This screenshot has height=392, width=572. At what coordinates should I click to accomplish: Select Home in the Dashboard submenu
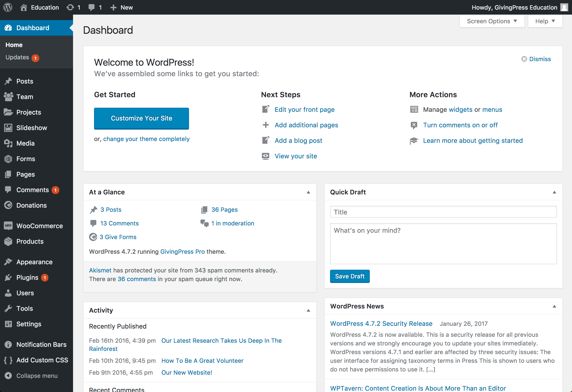pyautogui.click(x=14, y=45)
